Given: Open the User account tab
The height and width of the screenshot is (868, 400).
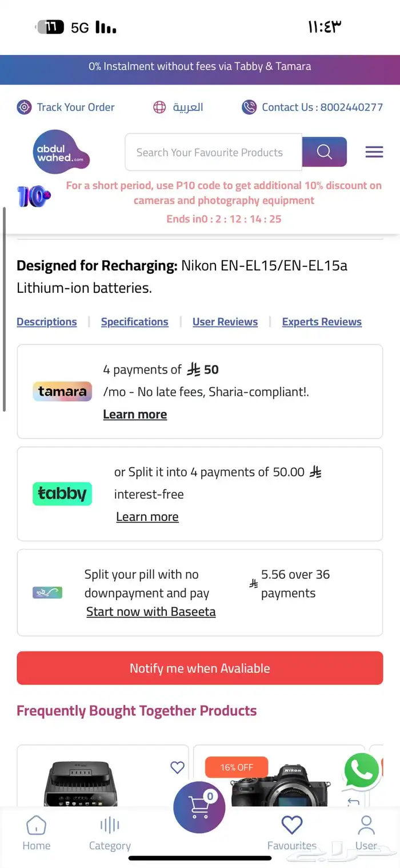Looking at the screenshot, I should [366, 833].
